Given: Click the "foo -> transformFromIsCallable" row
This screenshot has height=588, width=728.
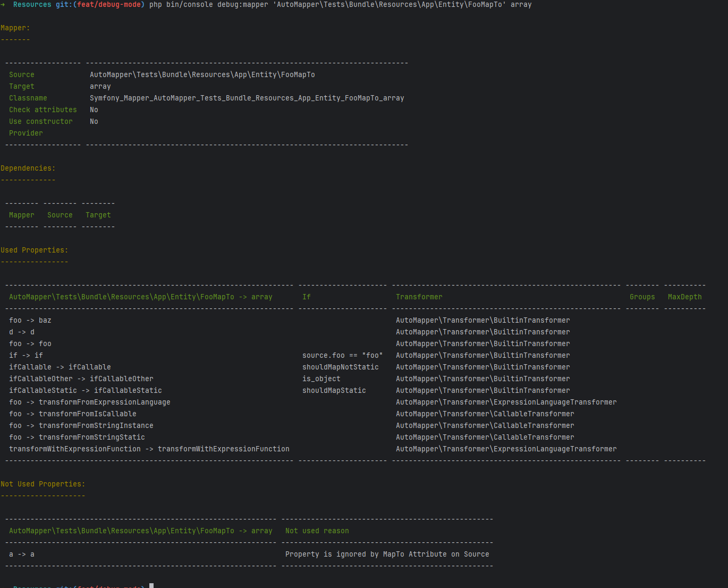Looking at the screenshot, I should 72,414.
